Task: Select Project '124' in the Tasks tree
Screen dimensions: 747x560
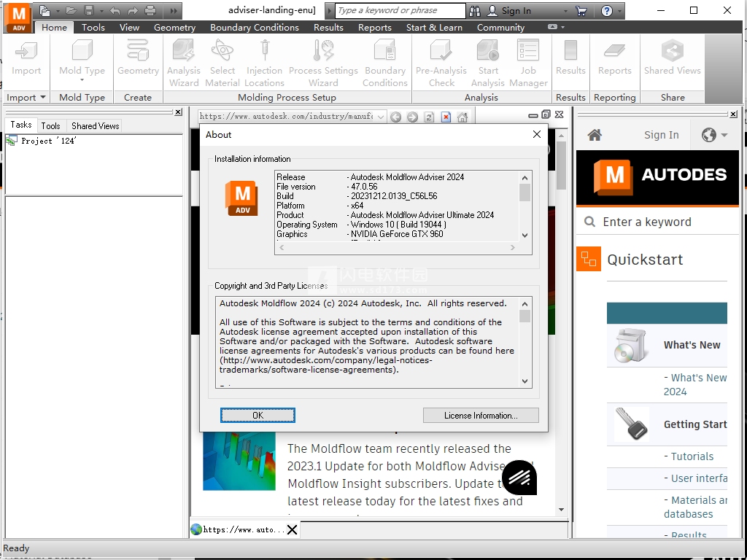Action: click(x=49, y=141)
